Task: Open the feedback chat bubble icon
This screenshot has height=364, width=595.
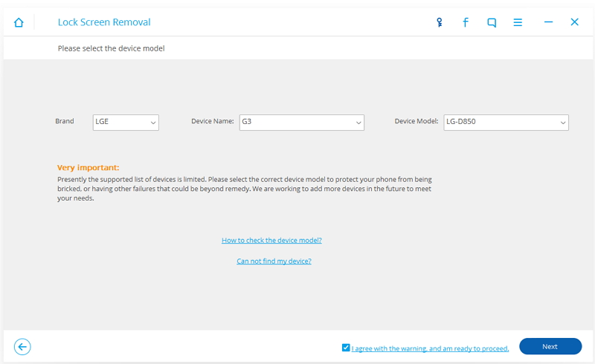Action: tap(492, 22)
